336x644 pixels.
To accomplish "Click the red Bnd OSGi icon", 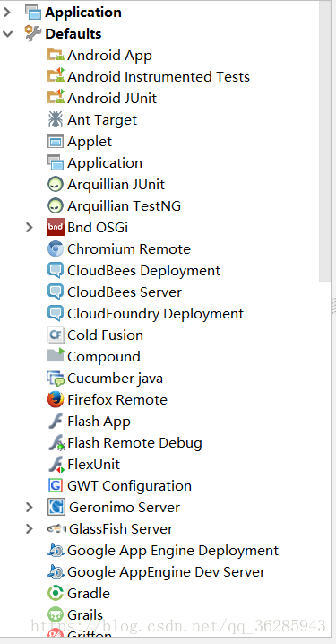I will pos(56,227).
